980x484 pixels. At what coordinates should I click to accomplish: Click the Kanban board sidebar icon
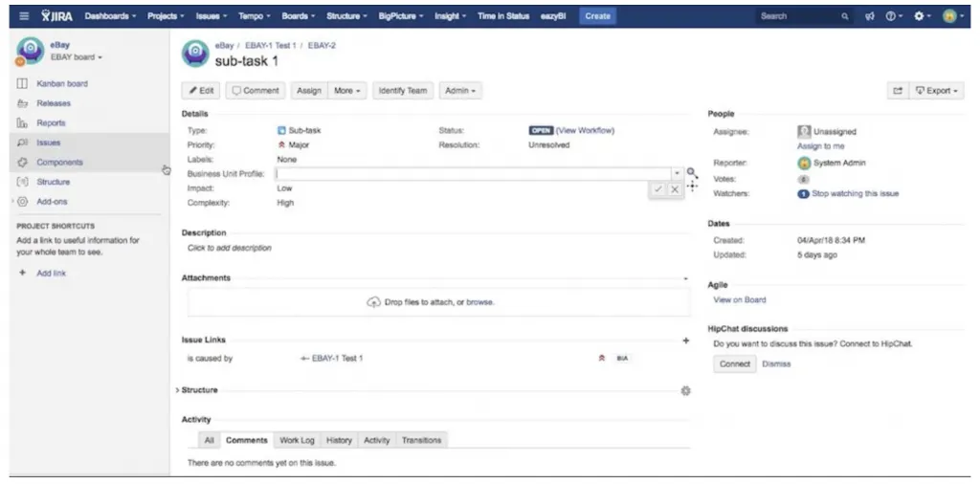23,83
